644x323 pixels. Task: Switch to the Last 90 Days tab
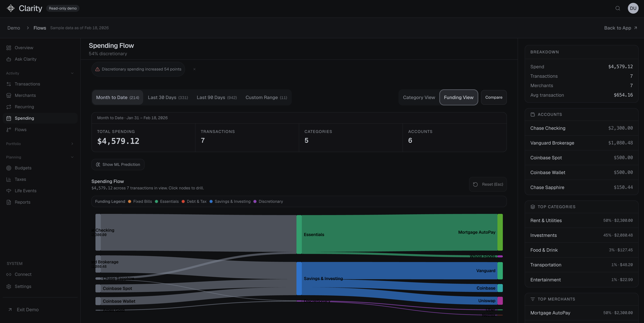tap(216, 97)
